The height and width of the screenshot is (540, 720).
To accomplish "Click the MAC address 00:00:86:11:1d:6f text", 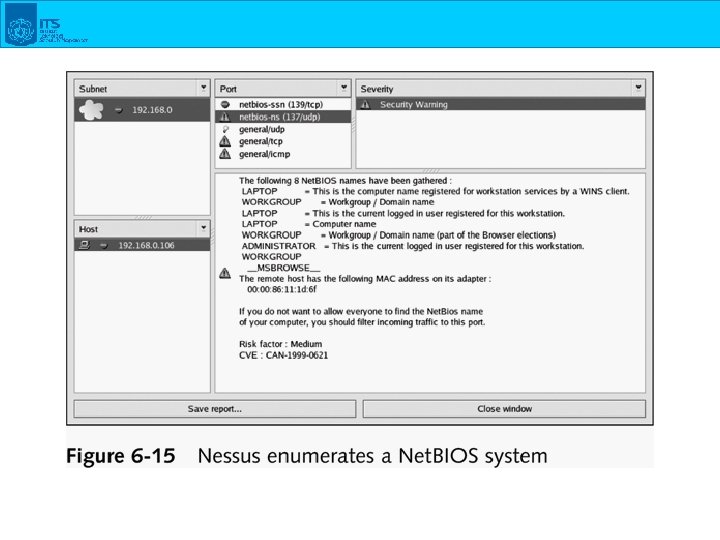I will tap(281, 289).
